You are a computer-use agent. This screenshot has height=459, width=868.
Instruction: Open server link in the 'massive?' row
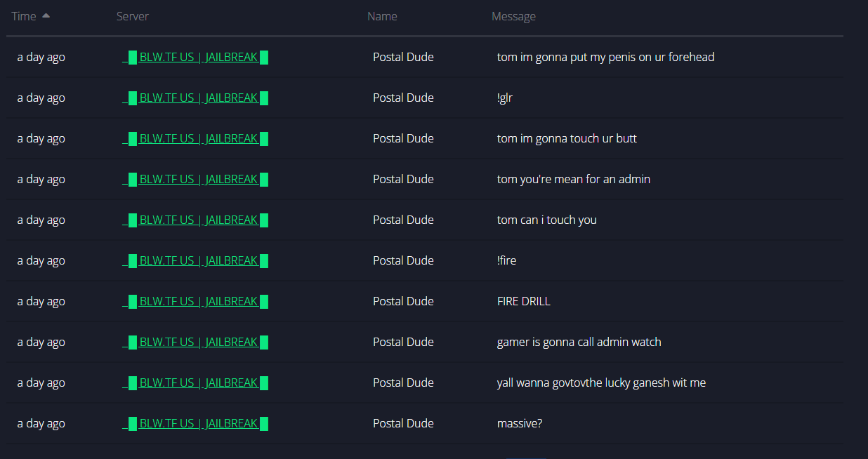click(x=195, y=424)
